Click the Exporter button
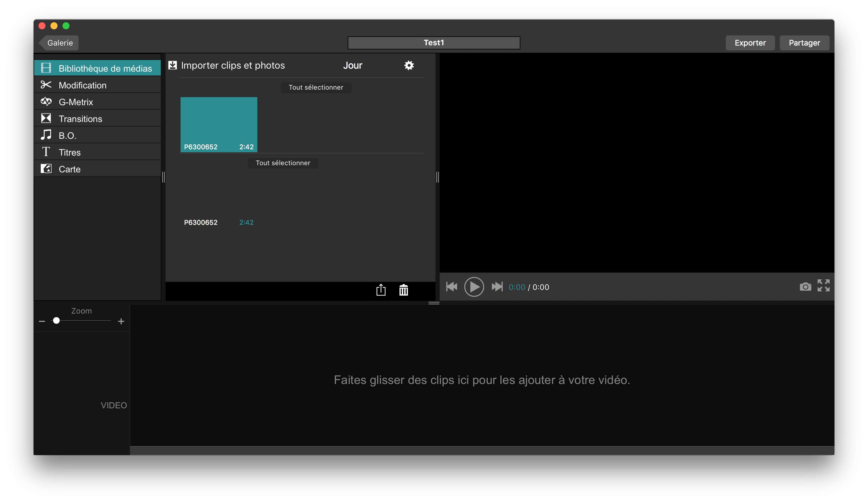868x503 pixels. 750,43
